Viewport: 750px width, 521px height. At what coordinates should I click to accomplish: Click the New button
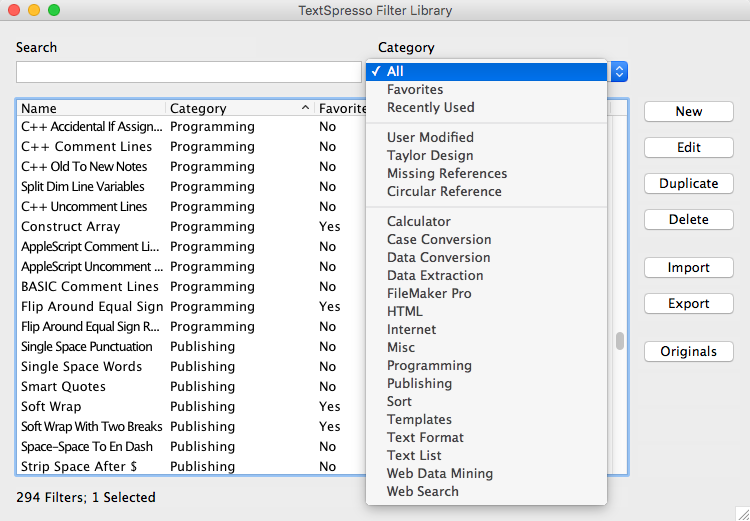689,111
